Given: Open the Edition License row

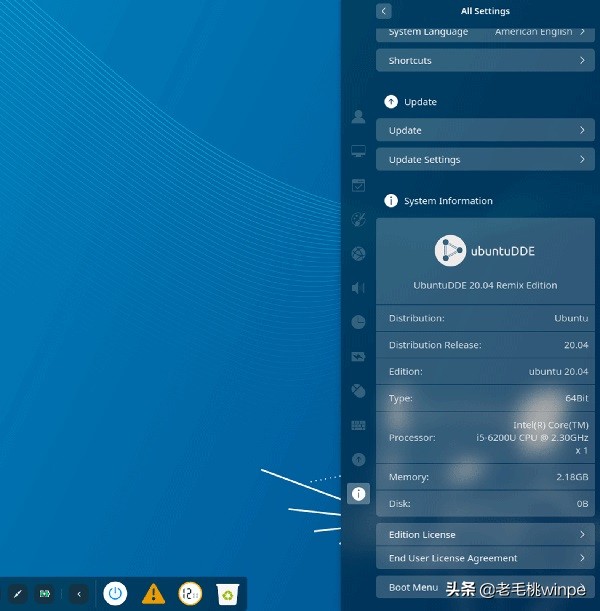Looking at the screenshot, I should pos(485,534).
